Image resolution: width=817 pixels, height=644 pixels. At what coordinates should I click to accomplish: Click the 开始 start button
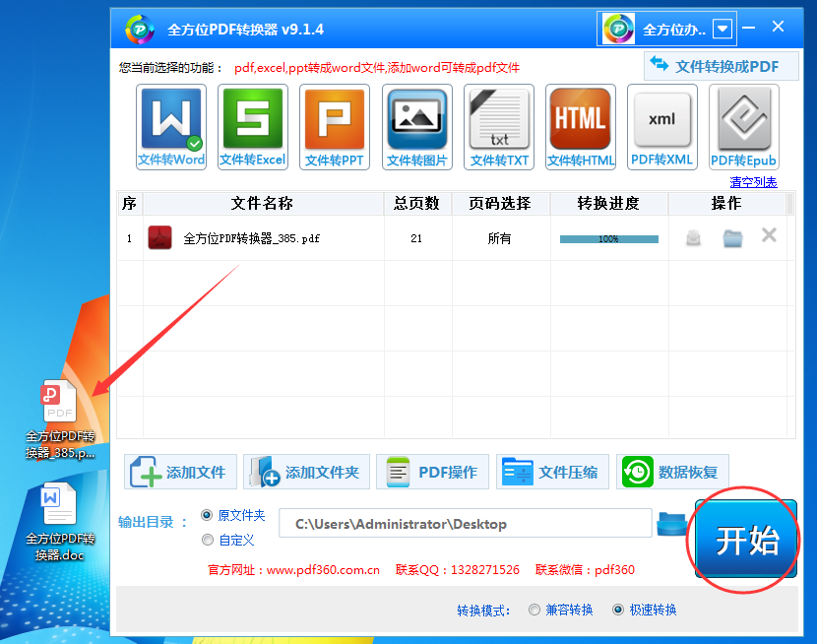point(746,540)
